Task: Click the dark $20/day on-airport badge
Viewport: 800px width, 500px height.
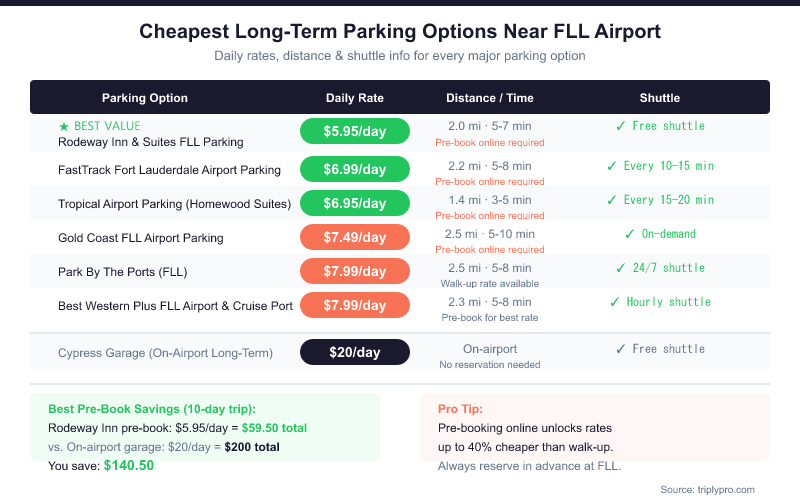Action: click(355, 353)
